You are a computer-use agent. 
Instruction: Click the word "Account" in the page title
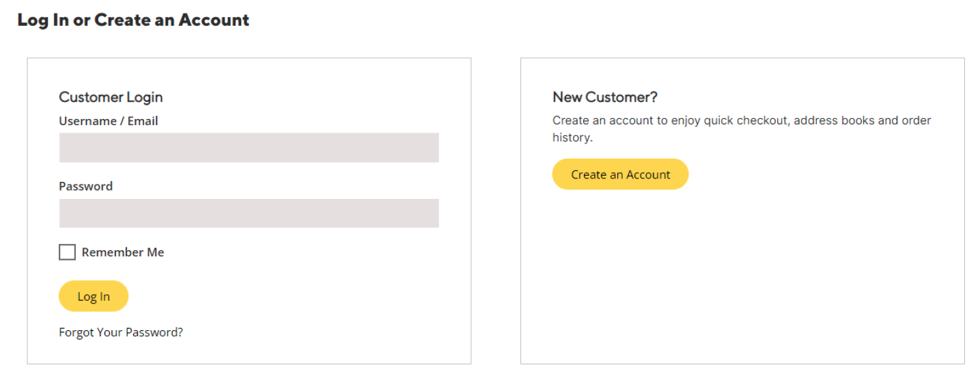coord(214,20)
